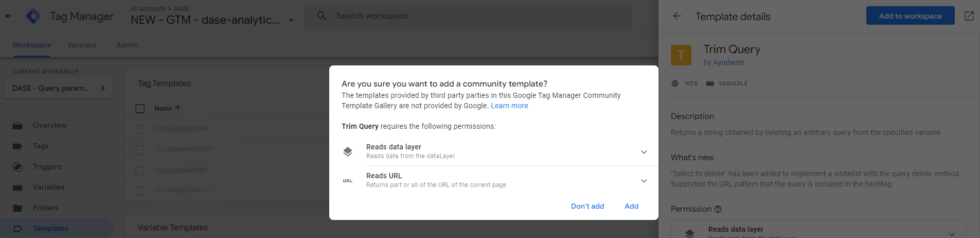Click back arrow in Template details panel
Screen dimensions: 980x238
(x=677, y=16)
